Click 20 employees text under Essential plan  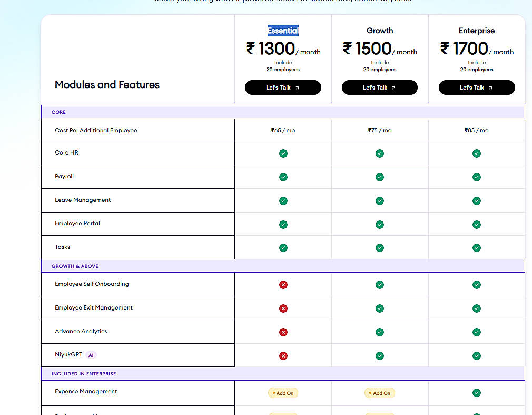[x=283, y=70]
